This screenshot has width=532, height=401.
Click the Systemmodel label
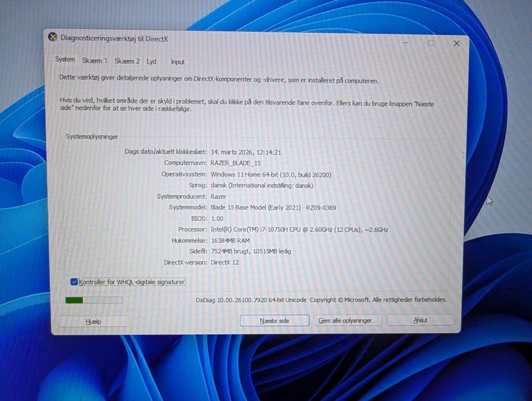pyautogui.click(x=188, y=207)
